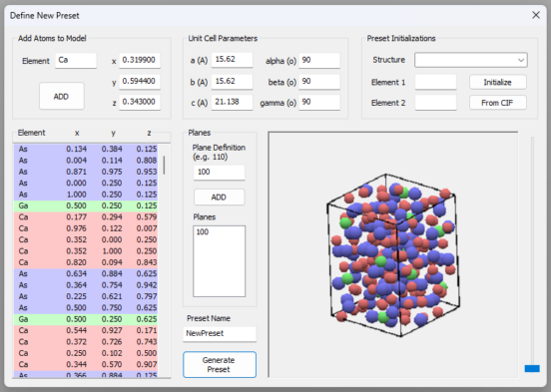The height and width of the screenshot is (392, 551).
Task: Click the Element input field containing Ca
Action: (x=76, y=60)
